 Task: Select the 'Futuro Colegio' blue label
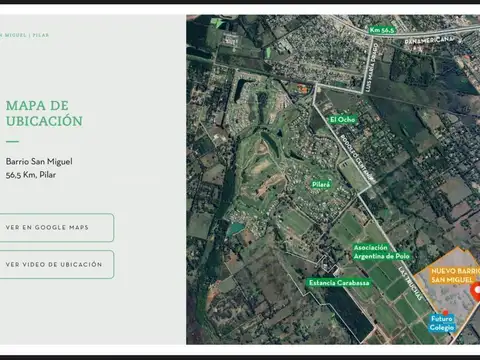(442, 323)
